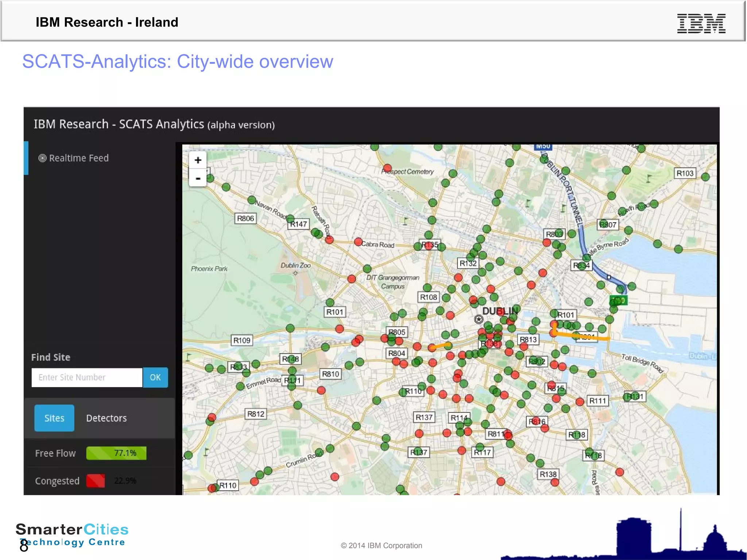The height and width of the screenshot is (560, 747).
Task: Click the Dublin city center star marker
Action: click(479, 320)
